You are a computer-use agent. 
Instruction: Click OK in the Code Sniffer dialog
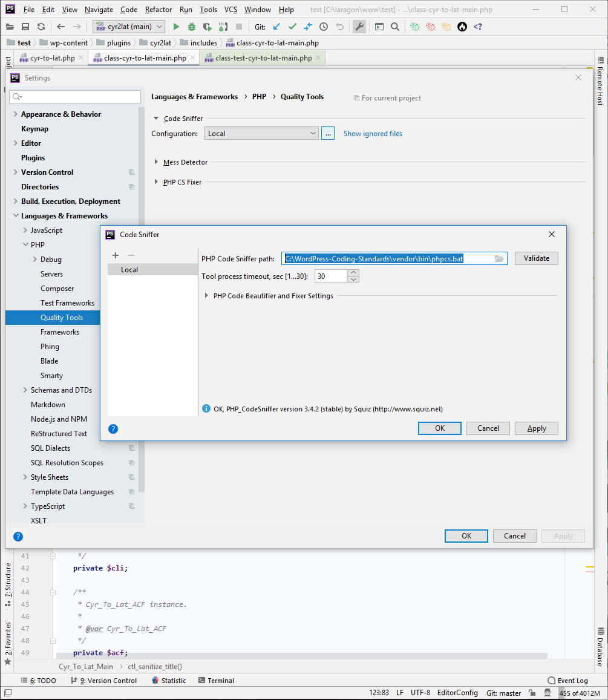click(x=440, y=428)
